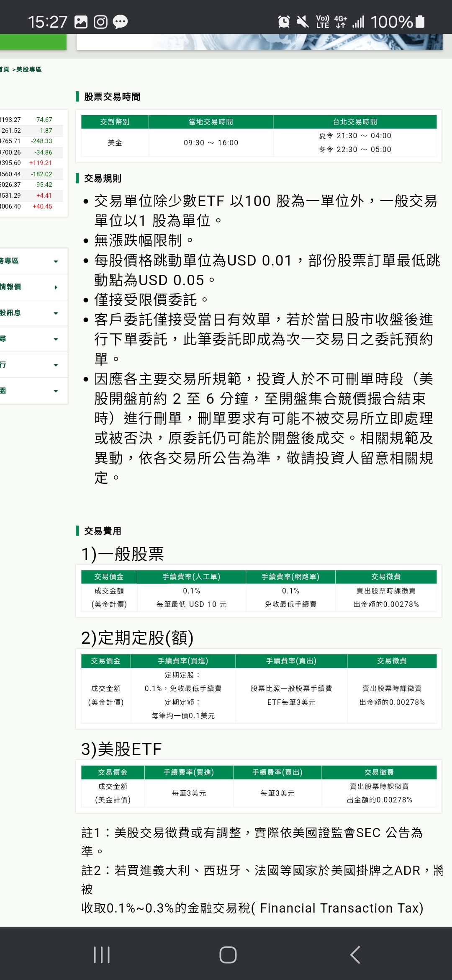
Task: Click the 註1 SEC notice text
Action: (252, 842)
